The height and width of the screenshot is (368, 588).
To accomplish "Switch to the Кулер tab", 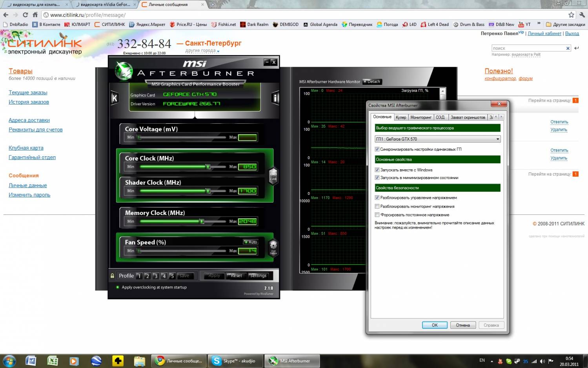I will pyautogui.click(x=401, y=117).
